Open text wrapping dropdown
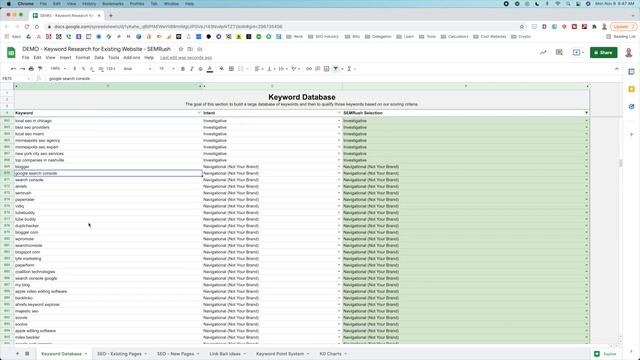Viewport: 640px width, 360px height. pyautogui.click(x=283, y=69)
